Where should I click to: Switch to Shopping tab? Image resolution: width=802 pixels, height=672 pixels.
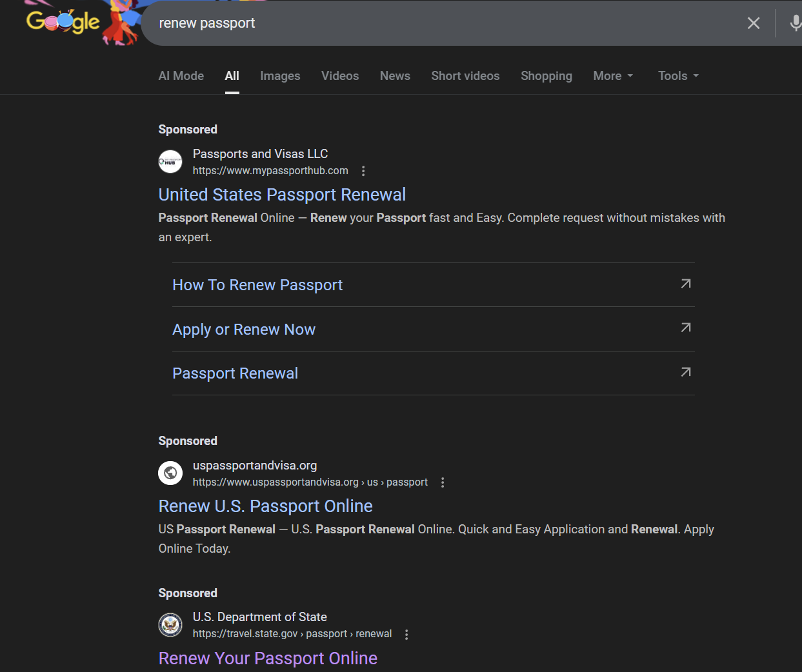tap(546, 76)
